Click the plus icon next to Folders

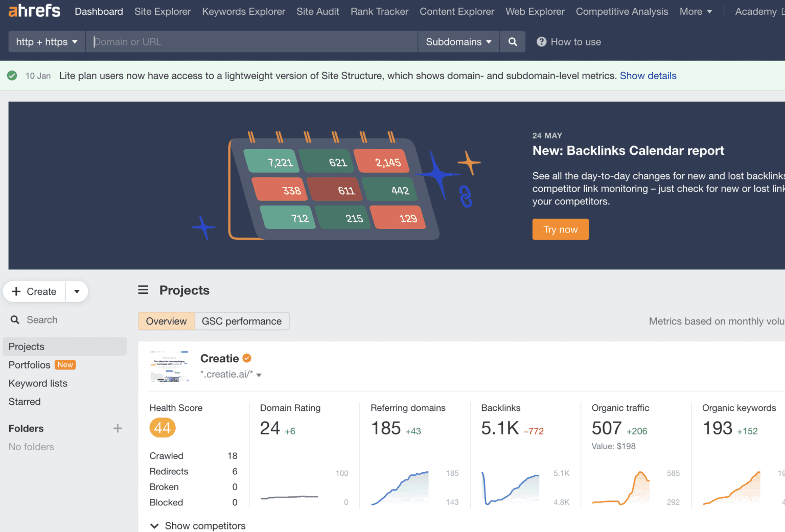118,428
